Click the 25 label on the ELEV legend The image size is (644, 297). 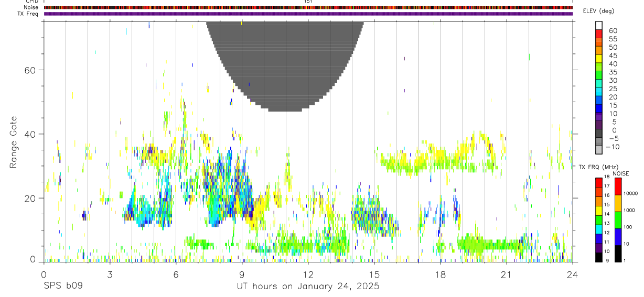613,89
